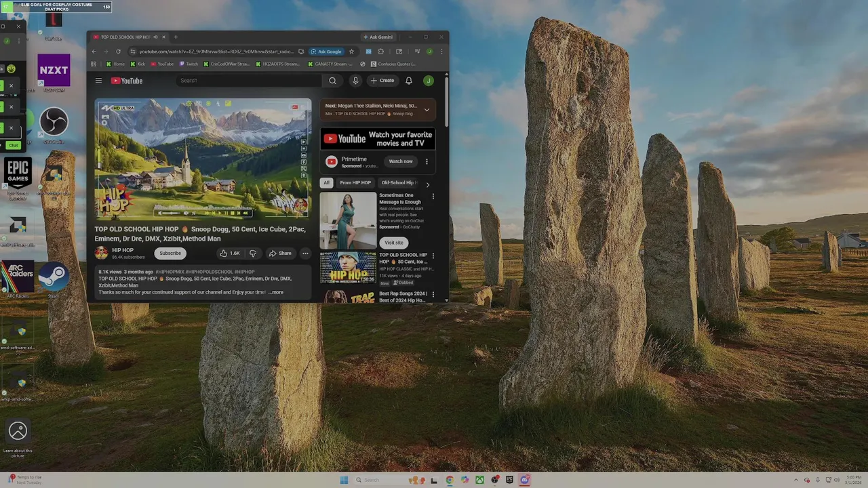Bookmark this page with the star icon
This screenshot has height=488, width=868.
(x=351, y=52)
